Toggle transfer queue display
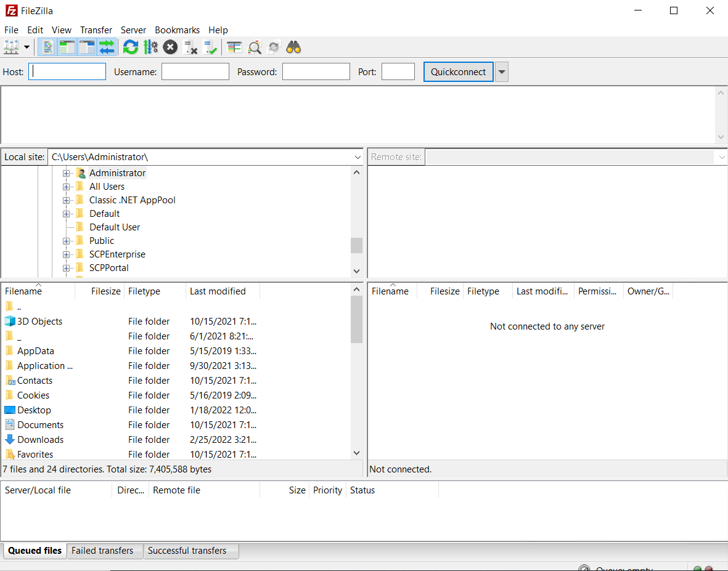The width and height of the screenshot is (728, 571). click(x=107, y=47)
